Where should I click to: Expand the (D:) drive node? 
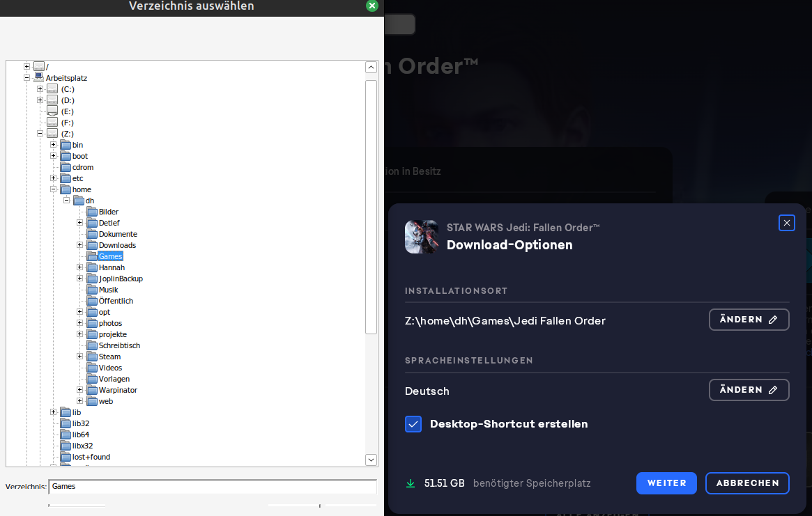[x=40, y=100]
